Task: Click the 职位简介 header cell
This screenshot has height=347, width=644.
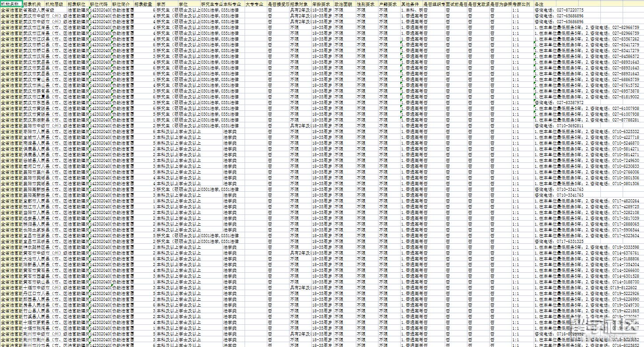Action: tap(122, 4)
